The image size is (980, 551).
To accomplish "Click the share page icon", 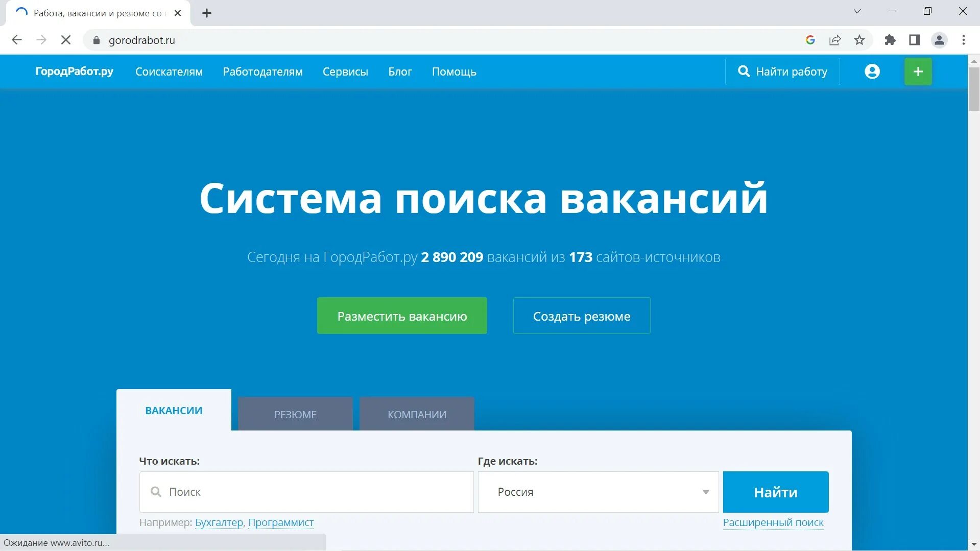I will (835, 40).
